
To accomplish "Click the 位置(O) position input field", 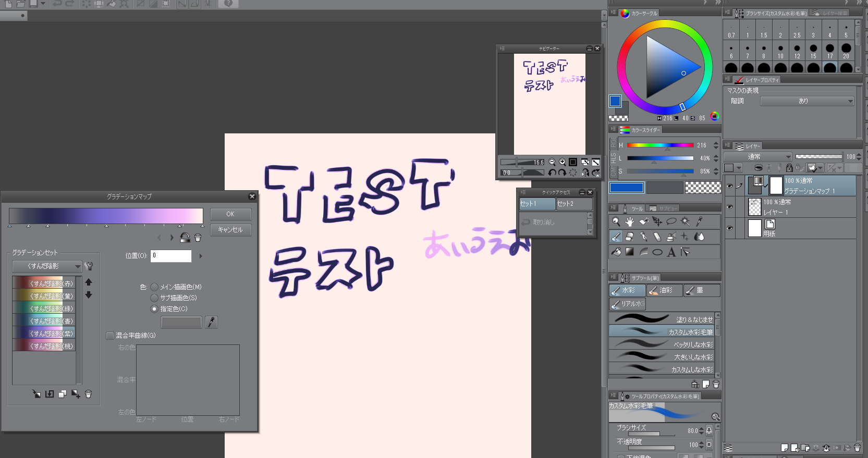I will pyautogui.click(x=171, y=256).
